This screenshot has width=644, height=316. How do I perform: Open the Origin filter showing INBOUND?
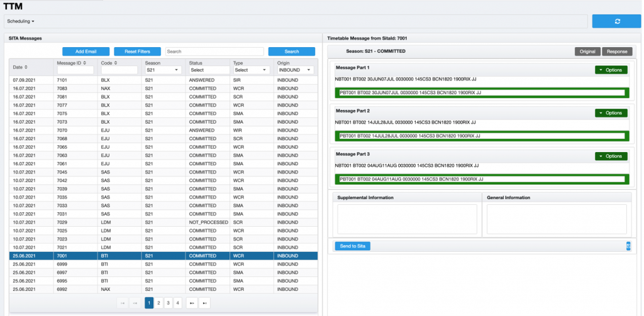click(296, 70)
